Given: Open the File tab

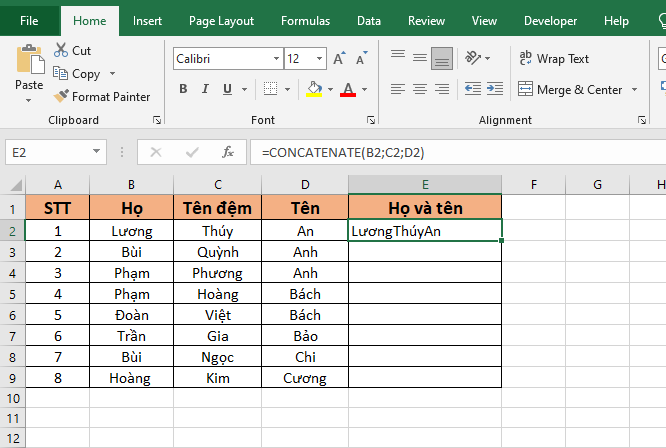Looking at the screenshot, I should tap(29, 20).
